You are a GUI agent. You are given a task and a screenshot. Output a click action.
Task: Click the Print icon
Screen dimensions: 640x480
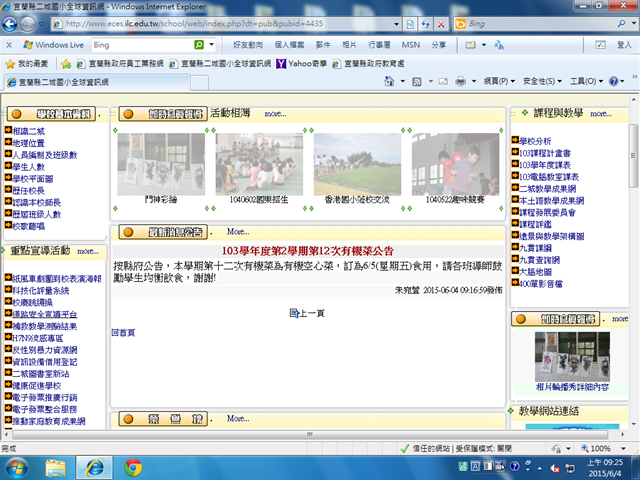(460, 82)
